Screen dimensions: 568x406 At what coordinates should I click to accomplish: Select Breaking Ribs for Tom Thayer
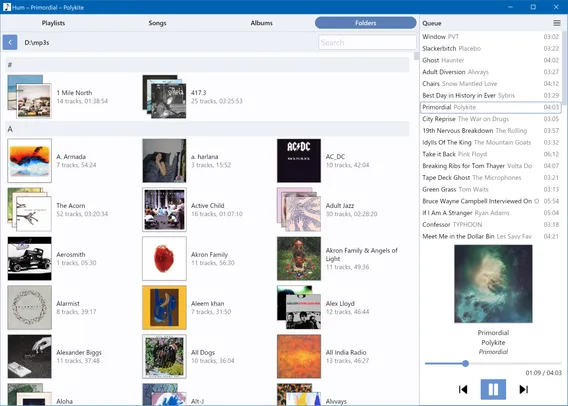click(x=490, y=166)
